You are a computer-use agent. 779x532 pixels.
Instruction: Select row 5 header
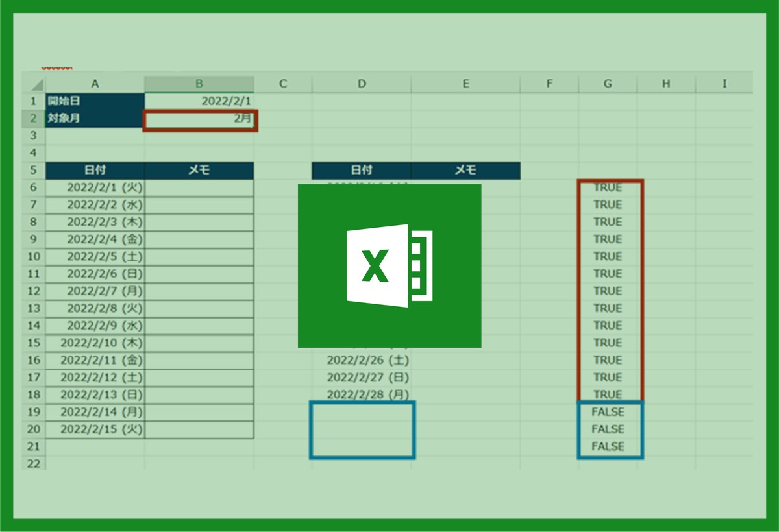click(34, 171)
